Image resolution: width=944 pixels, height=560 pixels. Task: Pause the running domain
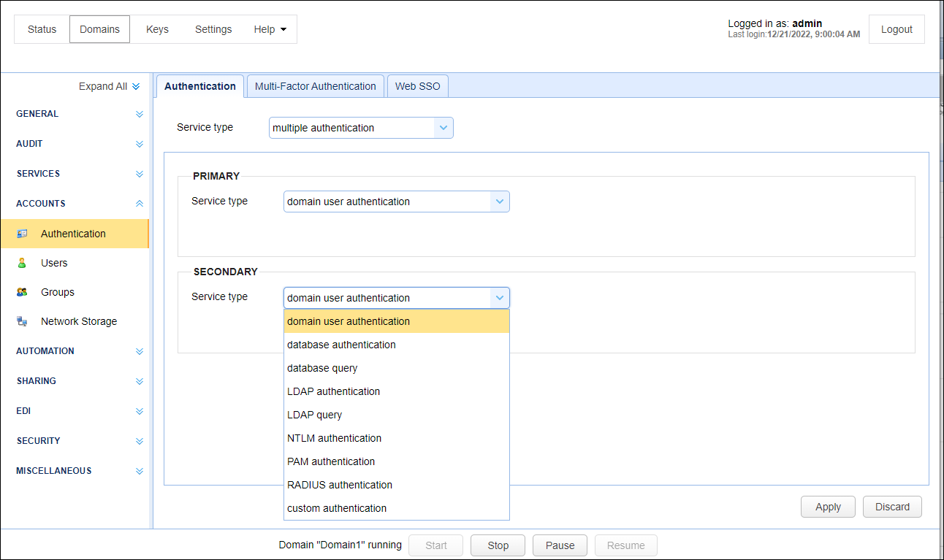(560, 545)
